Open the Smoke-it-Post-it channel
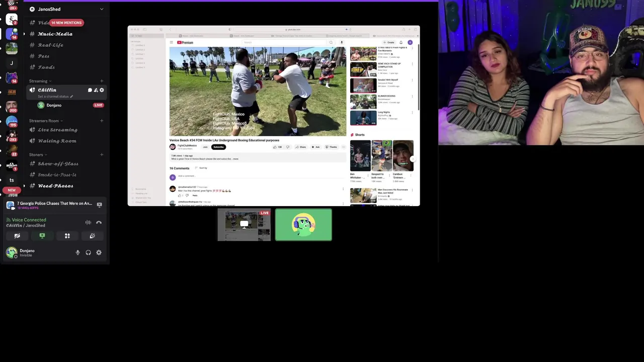 [57, 174]
